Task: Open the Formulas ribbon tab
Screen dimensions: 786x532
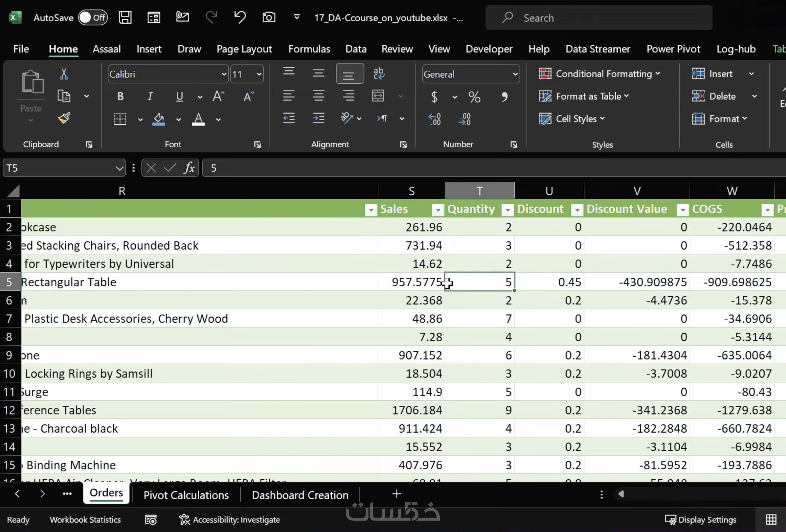Action: click(x=309, y=49)
